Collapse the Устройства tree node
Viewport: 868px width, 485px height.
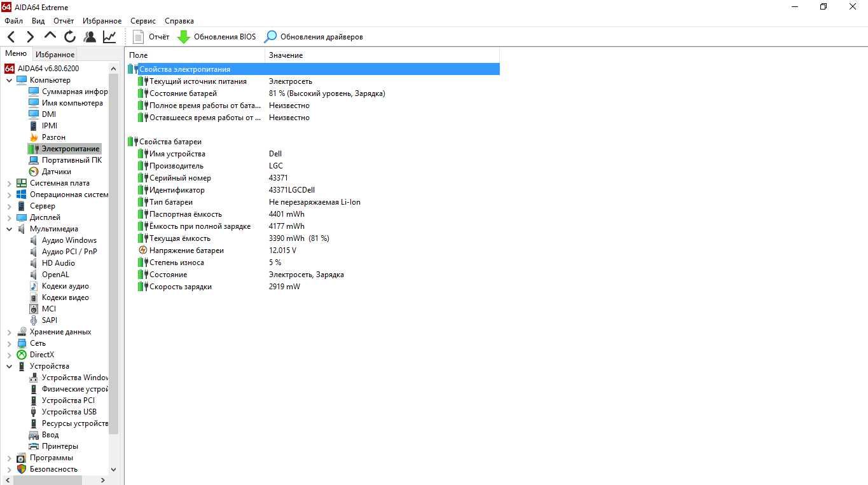point(10,366)
